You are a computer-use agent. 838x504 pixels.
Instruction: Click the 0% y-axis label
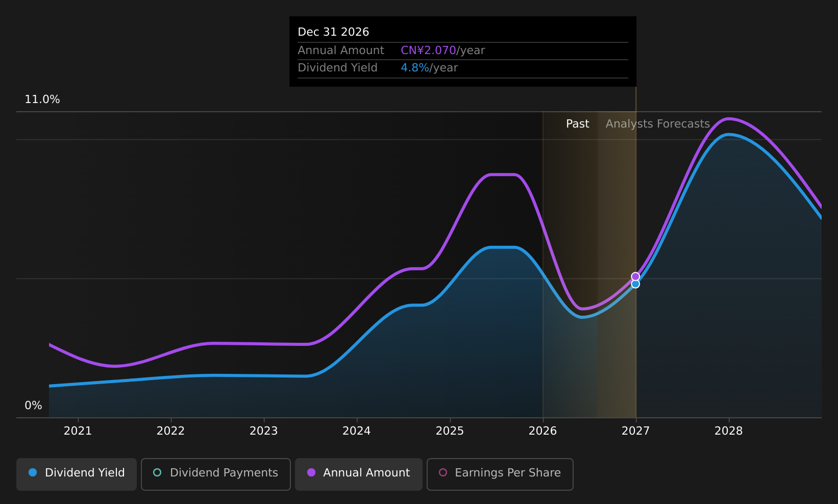[x=34, y=406]
